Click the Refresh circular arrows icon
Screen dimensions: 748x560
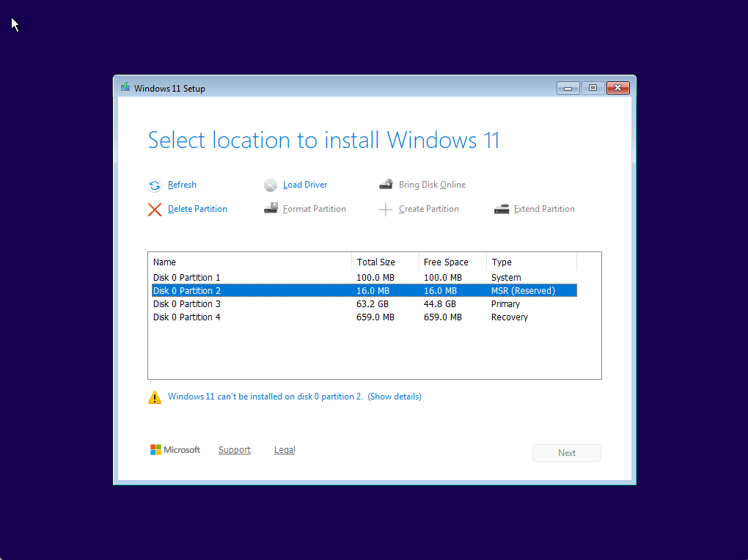[x=155, y=185]
